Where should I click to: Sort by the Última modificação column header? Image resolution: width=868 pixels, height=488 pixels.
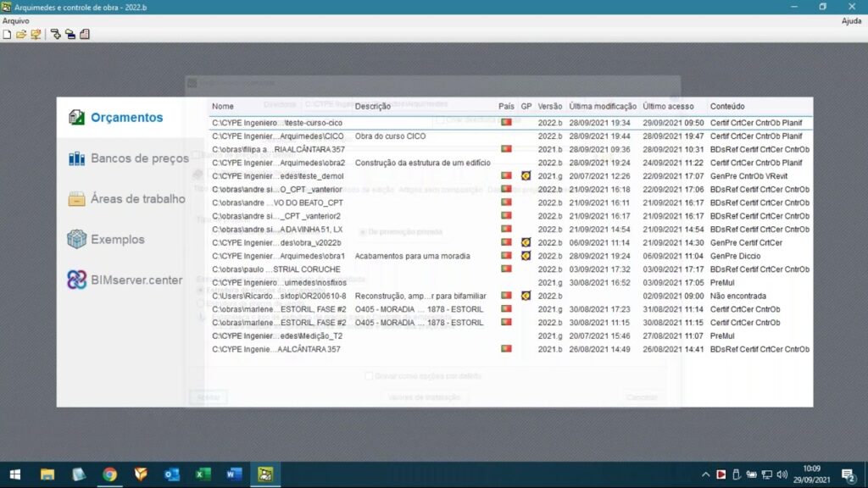pos(602,107)
